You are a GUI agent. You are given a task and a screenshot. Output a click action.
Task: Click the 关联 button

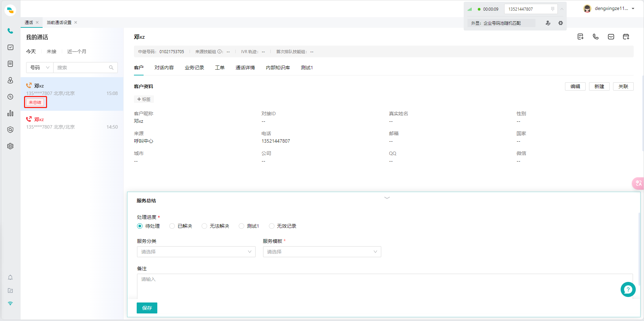(623, 86)
